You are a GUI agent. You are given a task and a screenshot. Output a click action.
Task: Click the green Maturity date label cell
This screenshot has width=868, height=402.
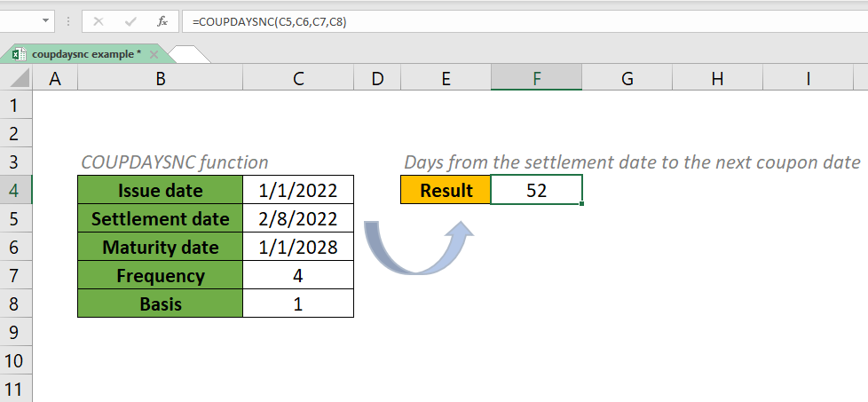click(161, 248)
